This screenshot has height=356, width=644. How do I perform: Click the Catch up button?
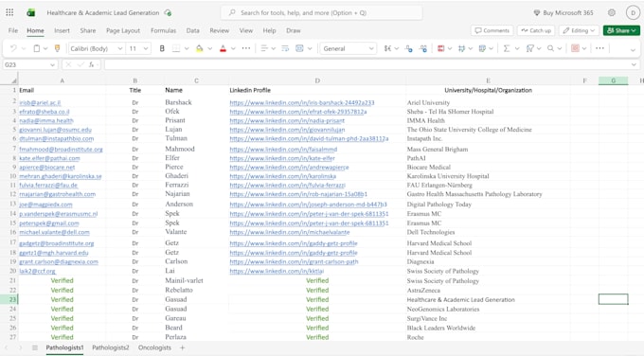pos(536,30)
